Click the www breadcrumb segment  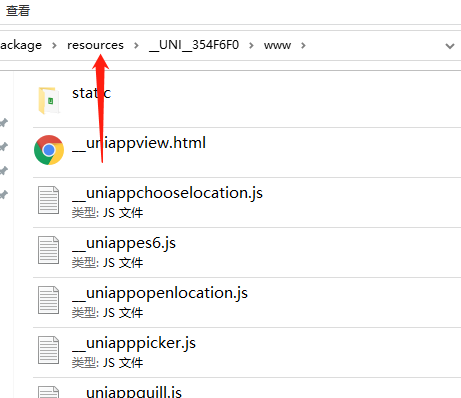tap(277, 45)
